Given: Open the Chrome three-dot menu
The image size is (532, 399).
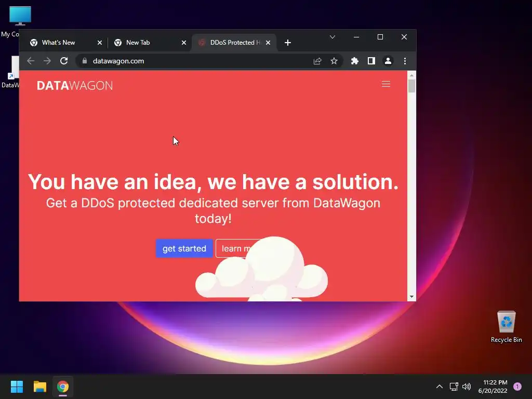Looking at the screenshot, I should (405, 61).
